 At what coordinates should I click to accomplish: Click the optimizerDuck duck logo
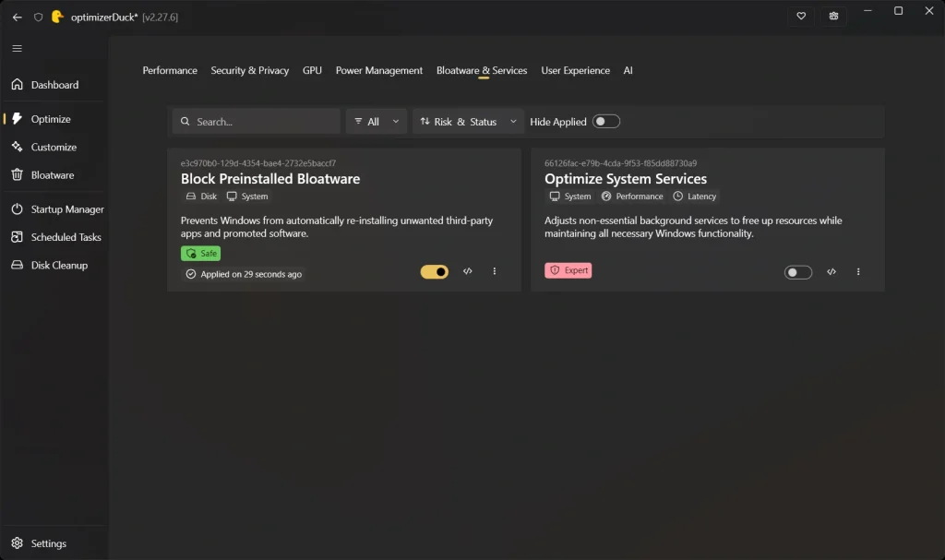[x=57, y=17]
